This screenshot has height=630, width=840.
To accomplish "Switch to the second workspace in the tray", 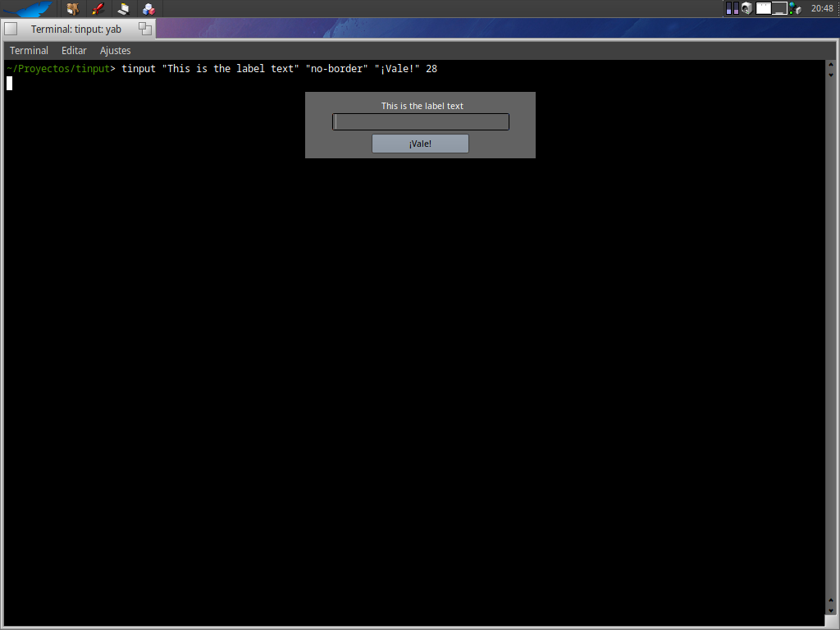I will coord(779,8).
